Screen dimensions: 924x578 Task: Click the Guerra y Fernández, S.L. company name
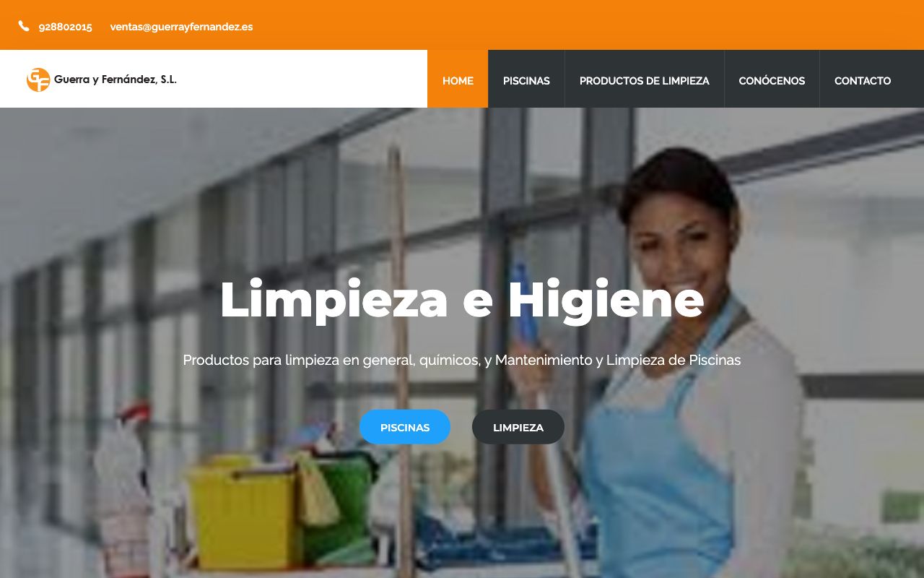pyautogui.click(x=115, y=79)
